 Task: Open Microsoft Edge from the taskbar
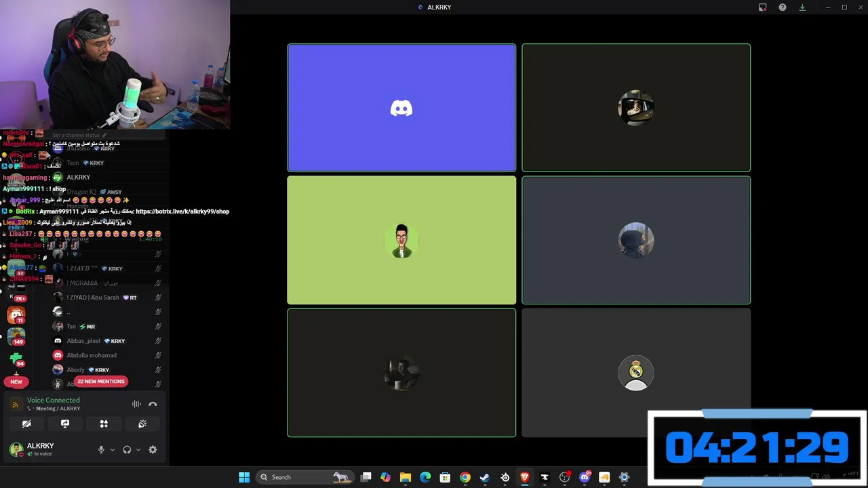tap(425, 477)
